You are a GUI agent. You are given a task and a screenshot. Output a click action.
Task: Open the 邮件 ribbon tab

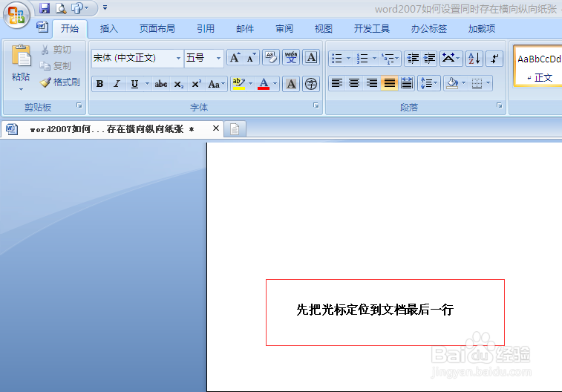click(x=245, y=29)
